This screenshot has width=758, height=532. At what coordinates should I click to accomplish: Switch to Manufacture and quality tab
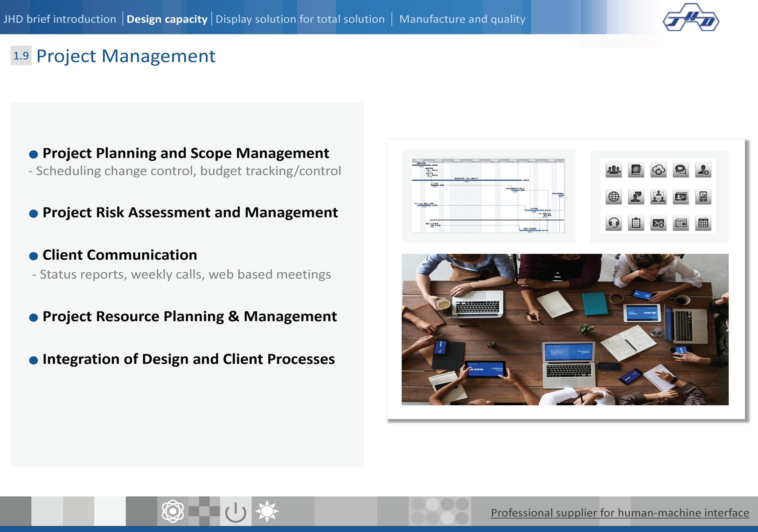(x=462, y=19)
